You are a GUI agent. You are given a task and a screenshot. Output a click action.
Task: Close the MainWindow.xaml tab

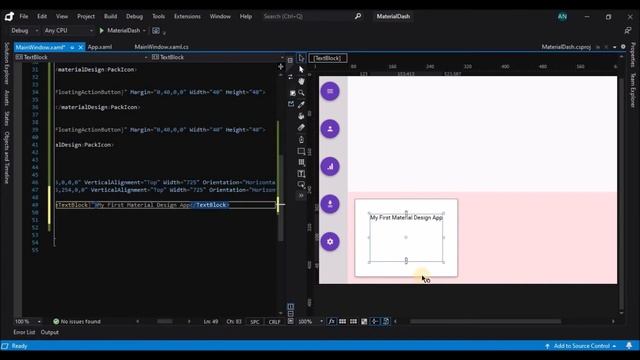point(80,47)
